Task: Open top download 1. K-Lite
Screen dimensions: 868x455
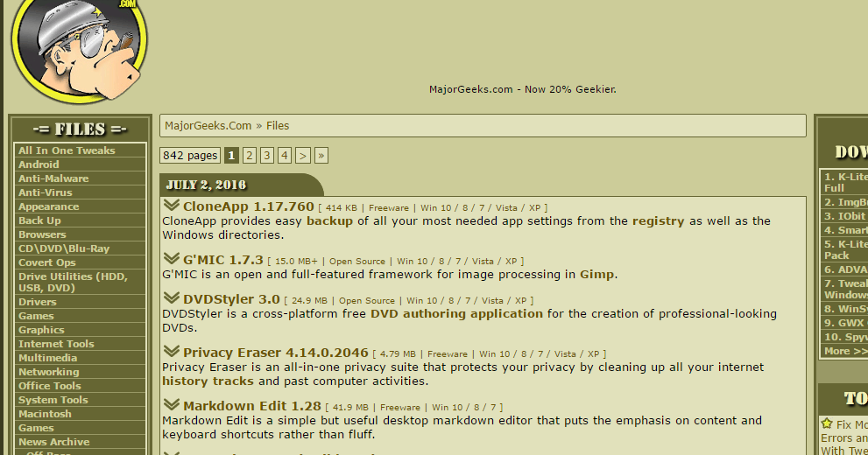Action: pos(844,183)
